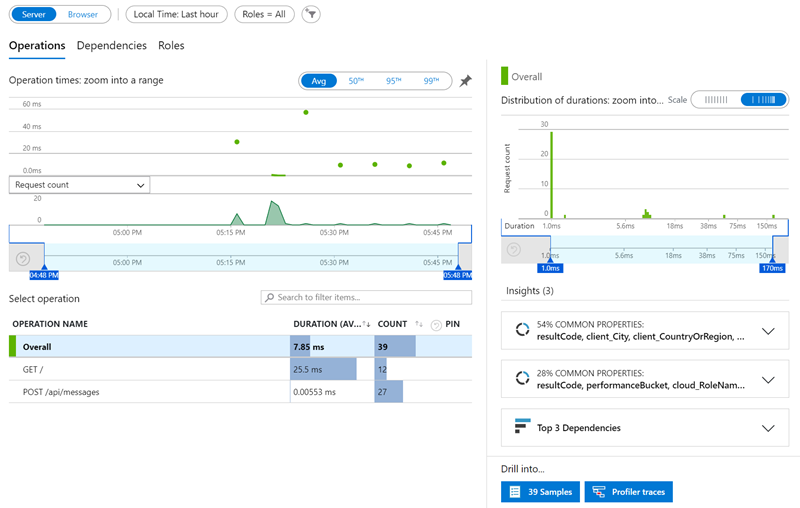Click the pin column header icon
The image size is (800, 508).
tap(436, 325)
